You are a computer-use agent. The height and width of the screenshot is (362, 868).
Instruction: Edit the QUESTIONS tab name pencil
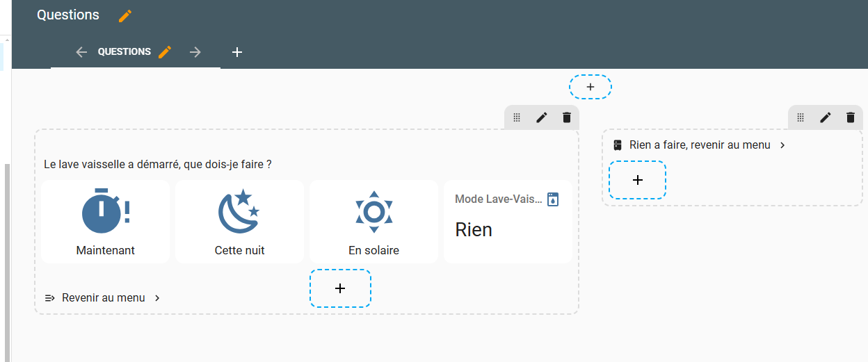[x=165, y=52]
